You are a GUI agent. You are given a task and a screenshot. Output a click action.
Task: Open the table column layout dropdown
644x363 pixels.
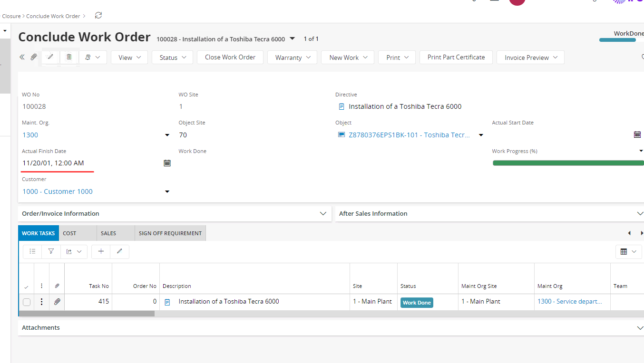click(629, 252)
